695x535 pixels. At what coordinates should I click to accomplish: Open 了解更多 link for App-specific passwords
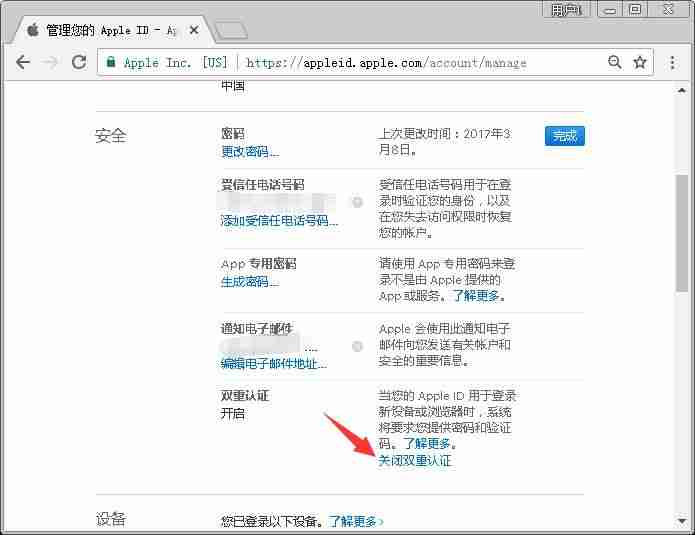tap(477, 296)
